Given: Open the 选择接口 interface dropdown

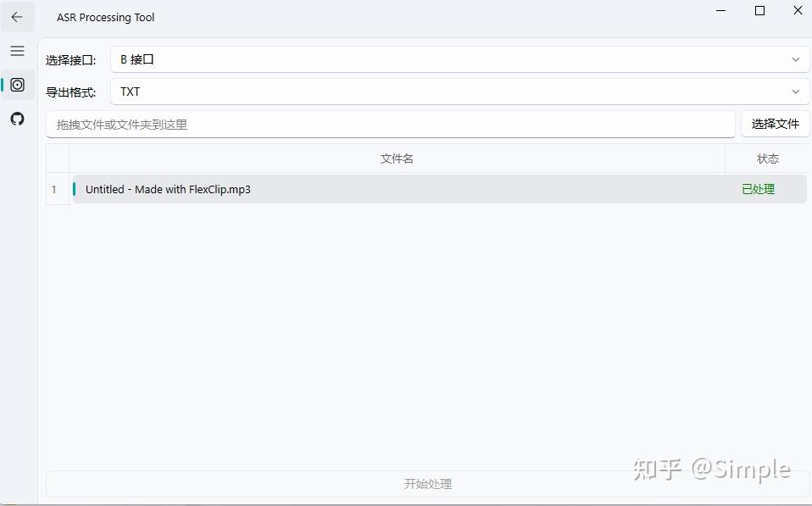Looking at the screenshot, I should click(x=458, y=59).
